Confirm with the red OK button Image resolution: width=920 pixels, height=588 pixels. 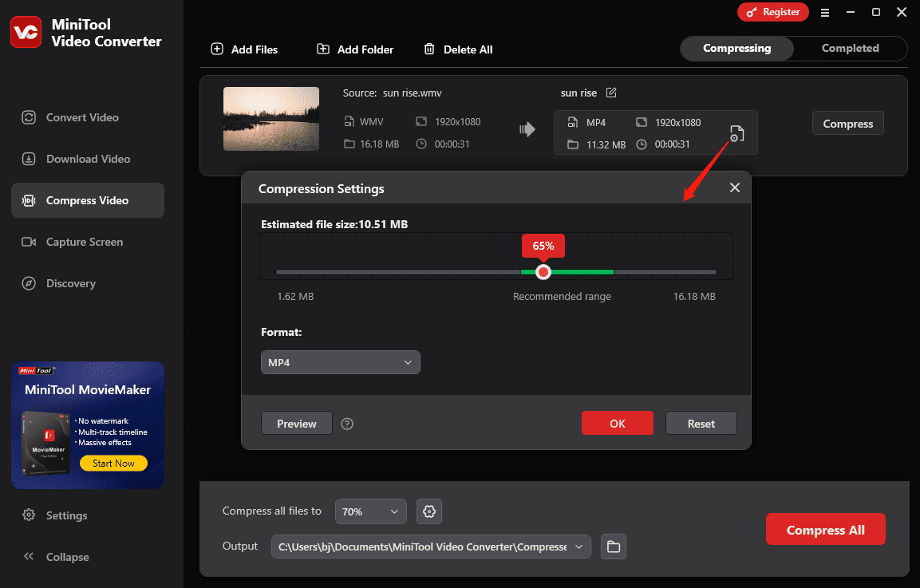tap(618, 423)
